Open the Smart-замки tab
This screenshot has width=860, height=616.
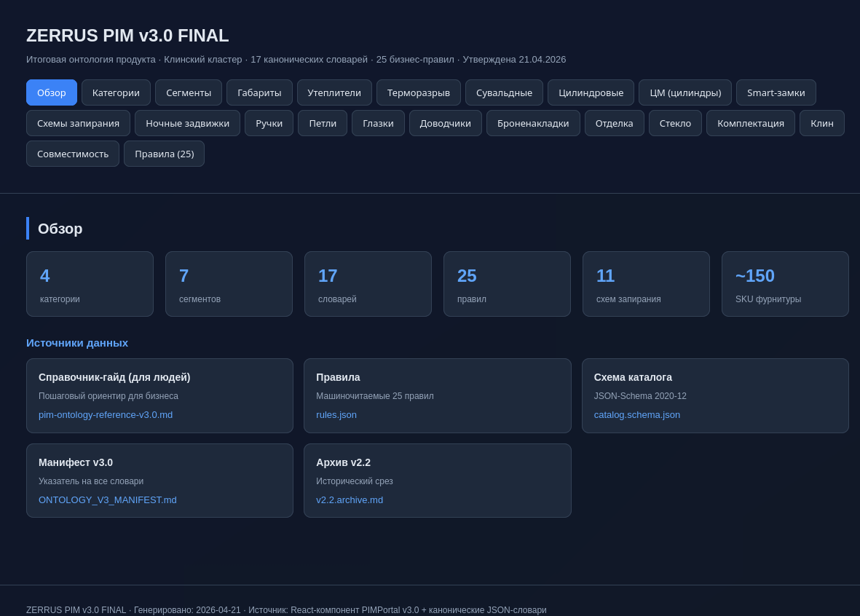[x=776, y=92]
